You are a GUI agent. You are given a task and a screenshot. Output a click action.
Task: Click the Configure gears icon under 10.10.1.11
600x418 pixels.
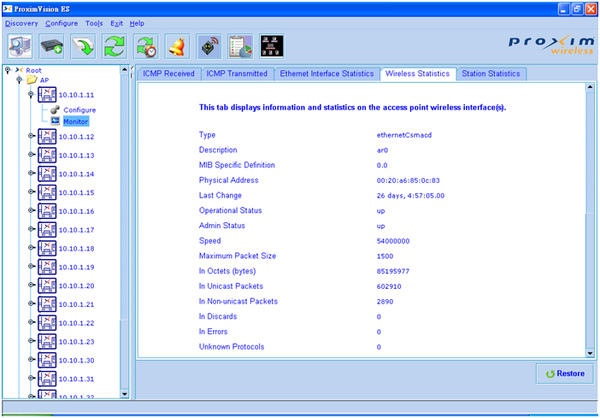[x=55, y=110]
